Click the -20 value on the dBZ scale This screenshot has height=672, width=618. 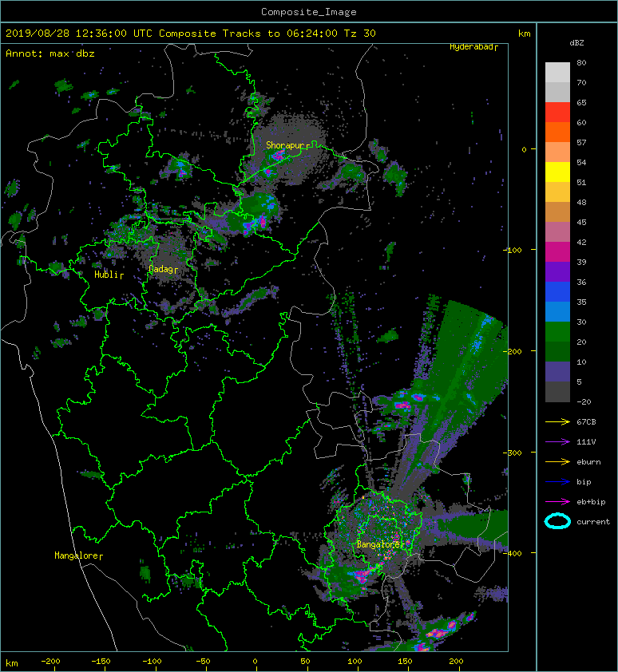pos(584,401)
